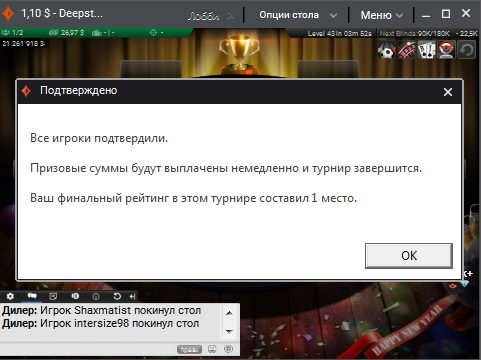Open the Меню dropdown
Viewport: 481px width, 360px height.
(x=382, y=15)
